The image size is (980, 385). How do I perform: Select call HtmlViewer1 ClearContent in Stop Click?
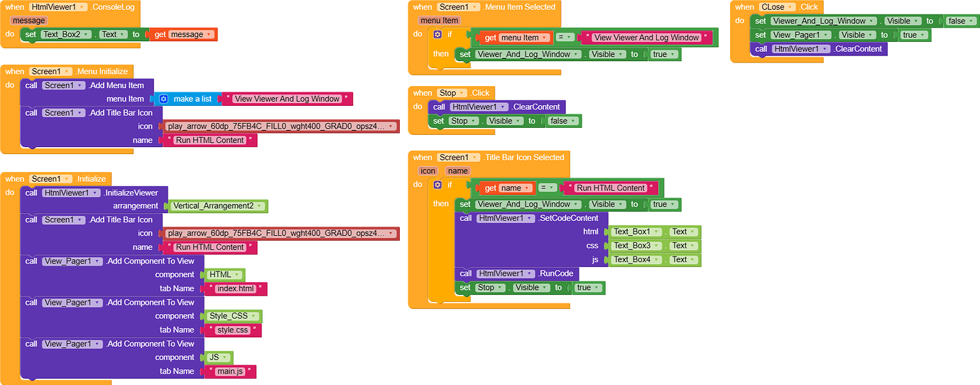(496, 107)
